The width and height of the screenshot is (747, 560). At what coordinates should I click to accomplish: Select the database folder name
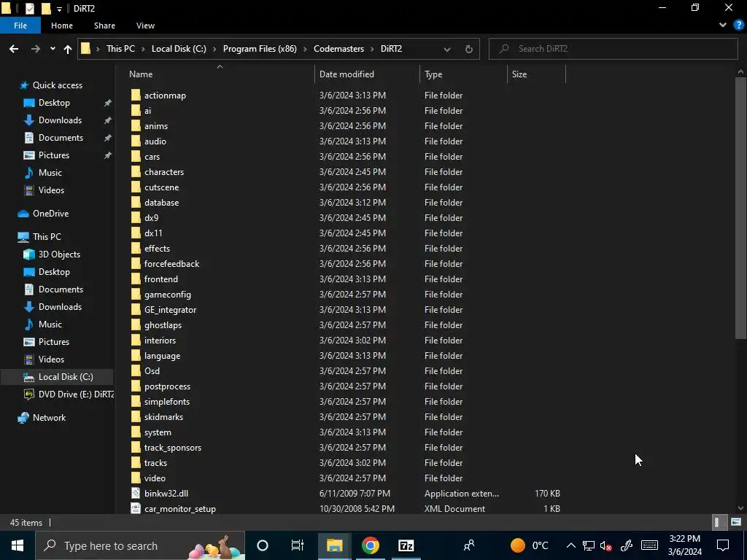tap(161, 203)
